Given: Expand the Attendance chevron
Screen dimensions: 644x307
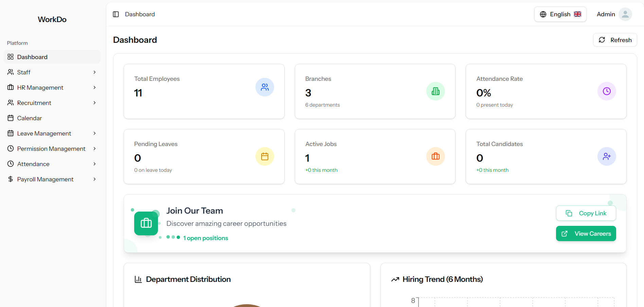Looking at the screenshot, I should [x=94, y=164].
